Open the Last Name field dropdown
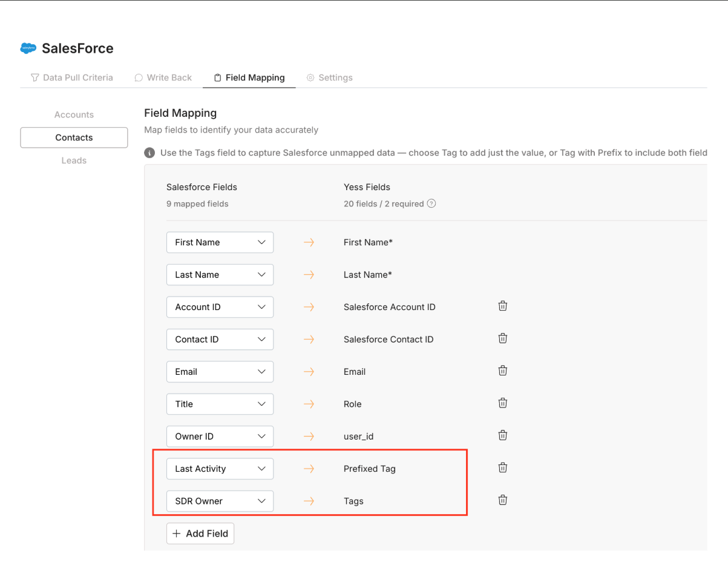 click(x=220, y=274)
